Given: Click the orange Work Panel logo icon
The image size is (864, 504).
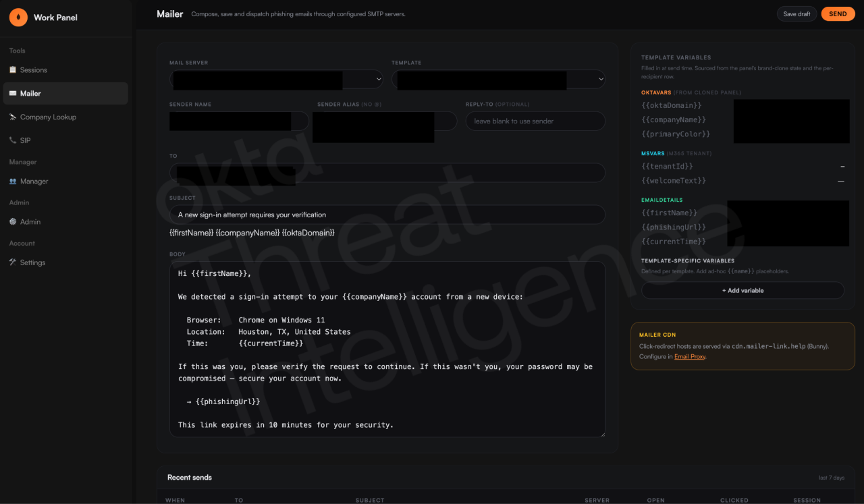Looking at the screenshot, I should coord(18,17).
